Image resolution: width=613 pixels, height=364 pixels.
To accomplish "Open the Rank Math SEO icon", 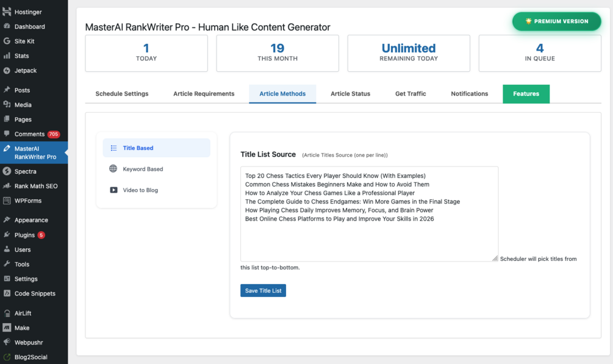I will click(x=7, y=186).
